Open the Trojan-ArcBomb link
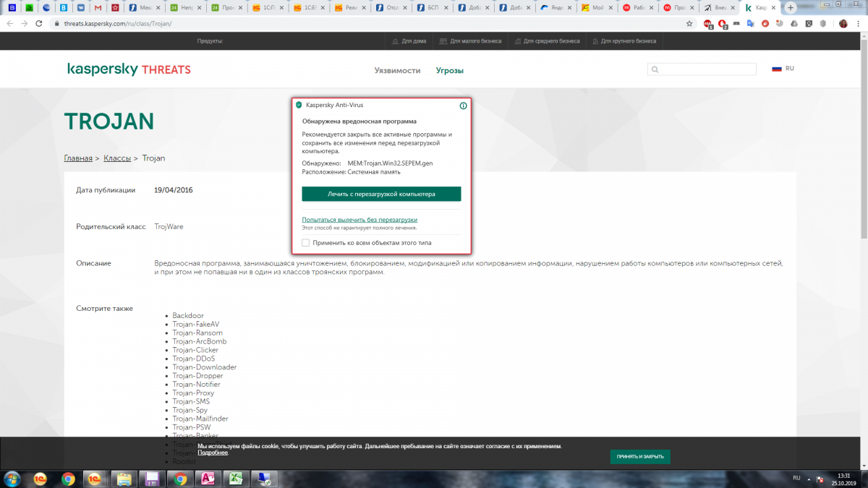The image size is (868, 488). [x=200, y=341]
